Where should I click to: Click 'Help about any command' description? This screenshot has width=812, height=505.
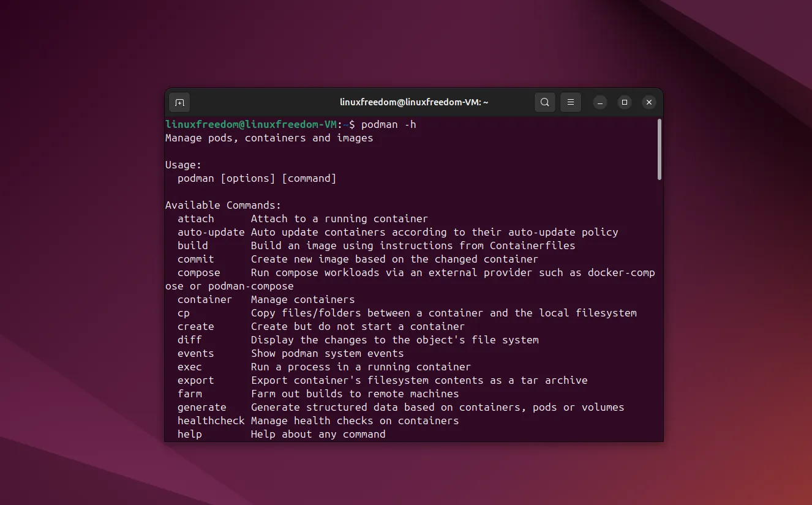(318, 434)
